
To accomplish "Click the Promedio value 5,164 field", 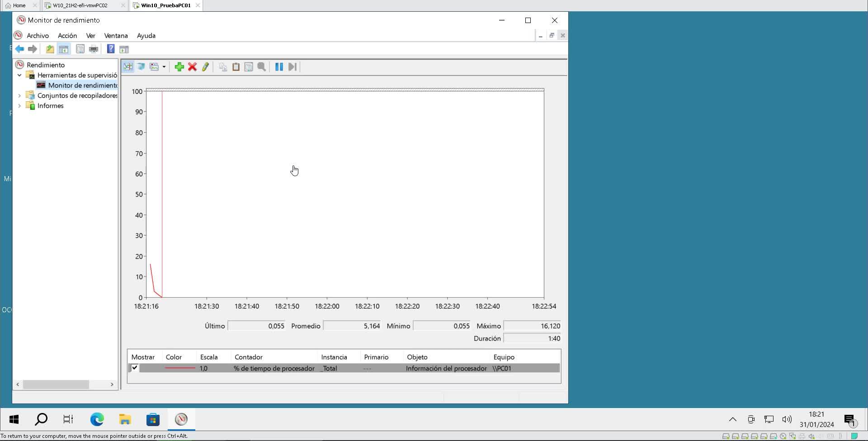I will (x=352, y=326).
